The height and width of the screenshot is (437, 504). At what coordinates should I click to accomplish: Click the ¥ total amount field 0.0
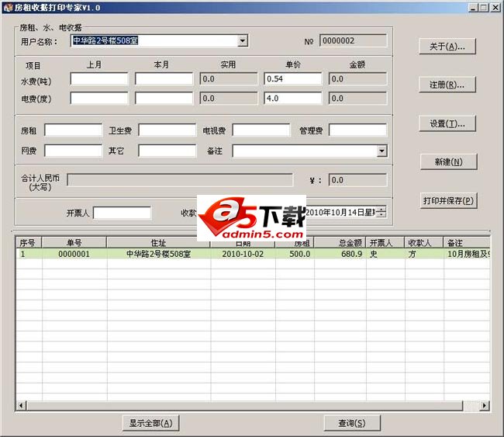[357, 180]
